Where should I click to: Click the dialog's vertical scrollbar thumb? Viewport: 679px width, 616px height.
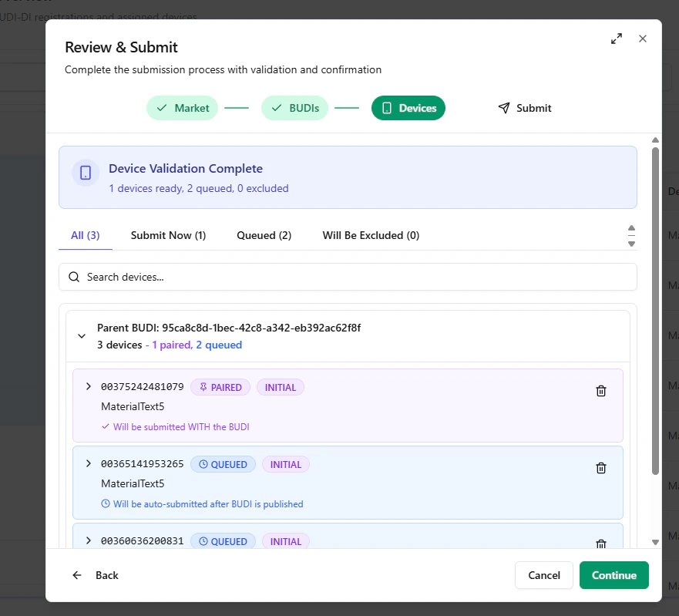click(x=655, y=311)
